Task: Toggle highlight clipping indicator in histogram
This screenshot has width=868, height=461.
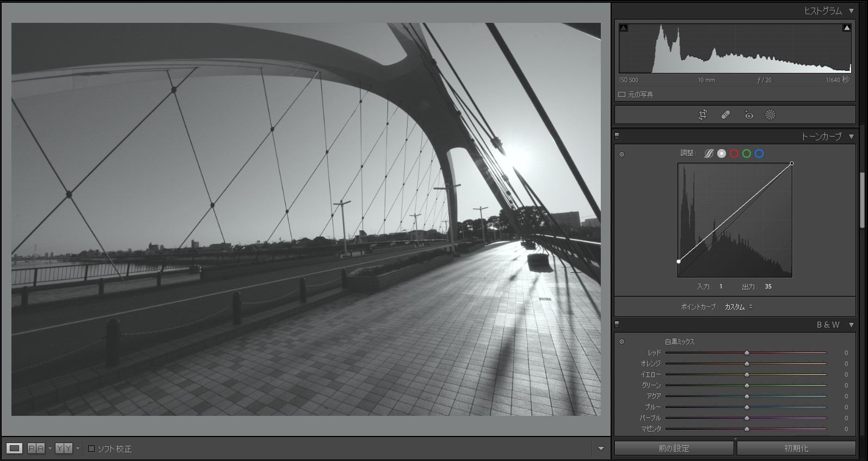Action: pos(847,28)
